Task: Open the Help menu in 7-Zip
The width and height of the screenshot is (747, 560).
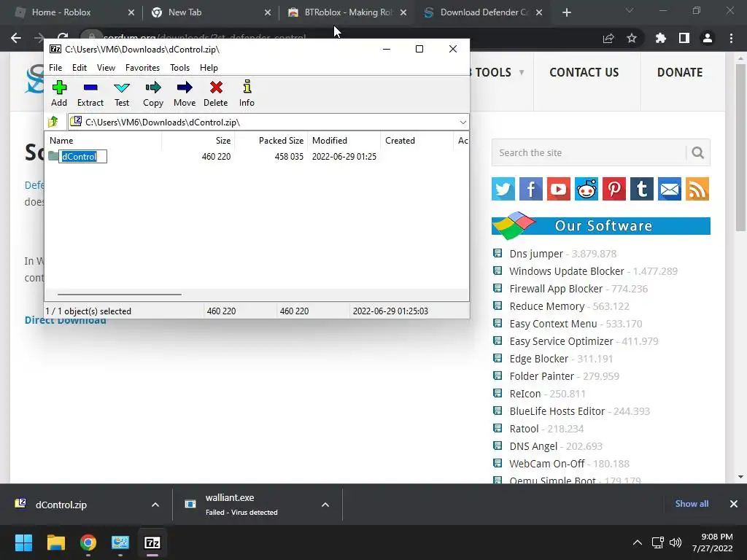Action: click(x=209, y=68)
